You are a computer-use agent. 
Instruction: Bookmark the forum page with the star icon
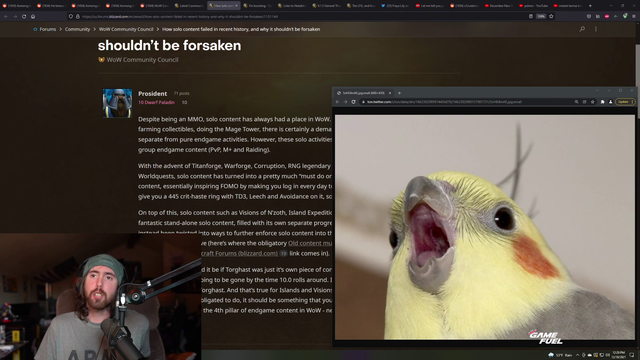coord(551,16)
